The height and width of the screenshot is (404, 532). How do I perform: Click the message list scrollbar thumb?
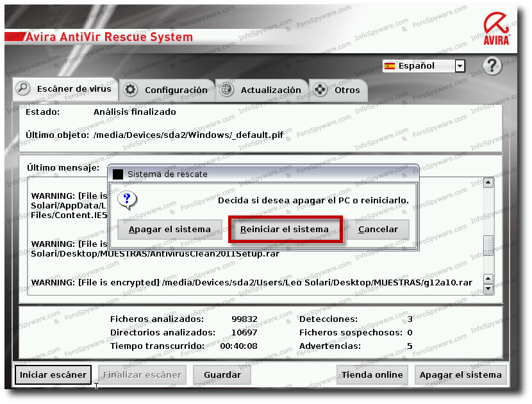(x=488, y=245)
